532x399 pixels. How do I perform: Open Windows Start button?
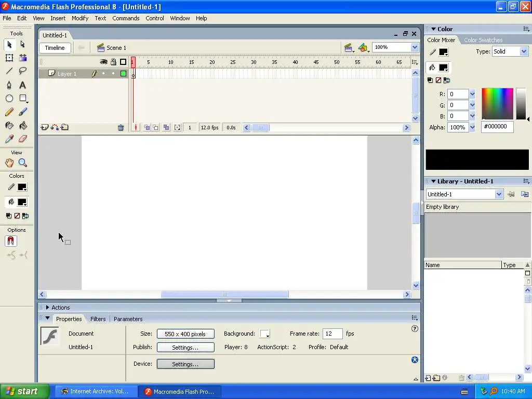pos(24,391)
